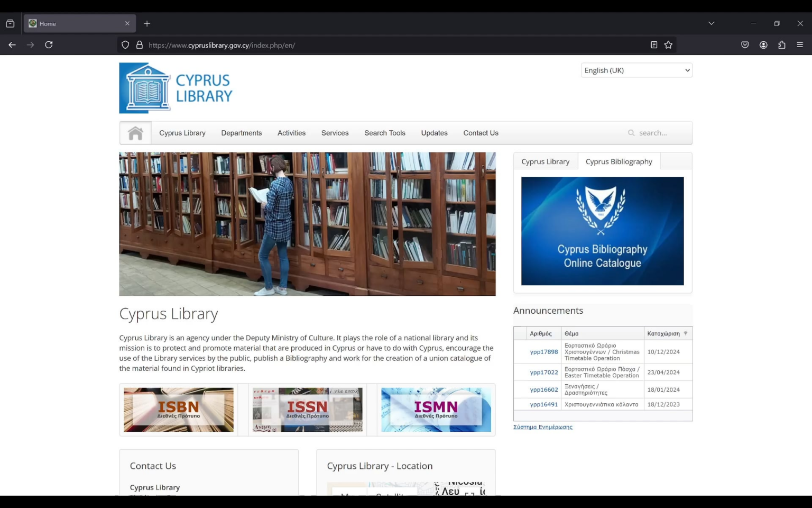Click the site padlock icon
The width and height of the screenshot is (812, 508).
pyautogui.click(x=140, y=45)
